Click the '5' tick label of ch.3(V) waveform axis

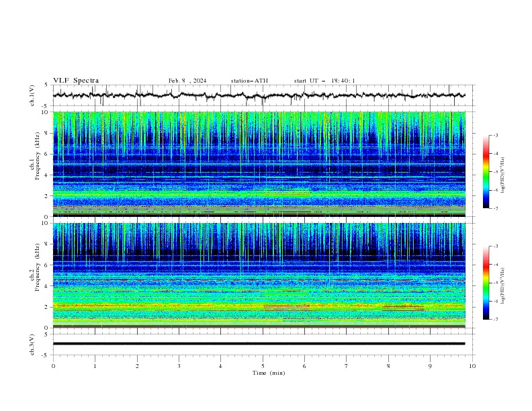tap(47, 334)
